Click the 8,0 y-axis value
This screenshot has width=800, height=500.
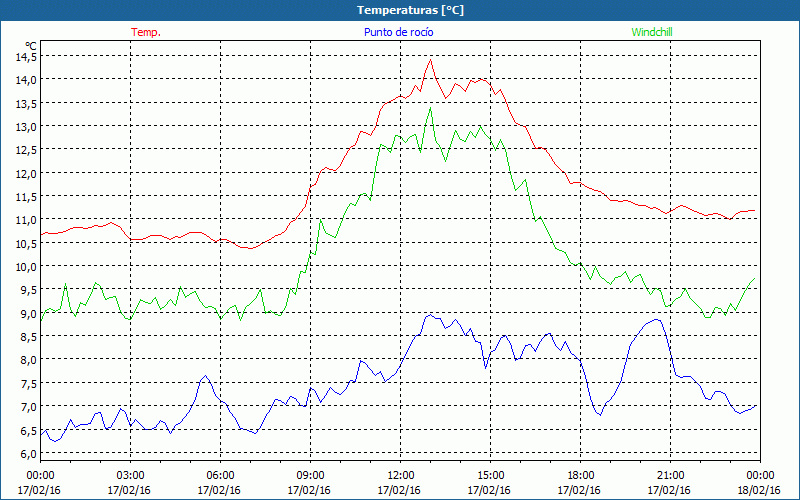tap(28, 360)
